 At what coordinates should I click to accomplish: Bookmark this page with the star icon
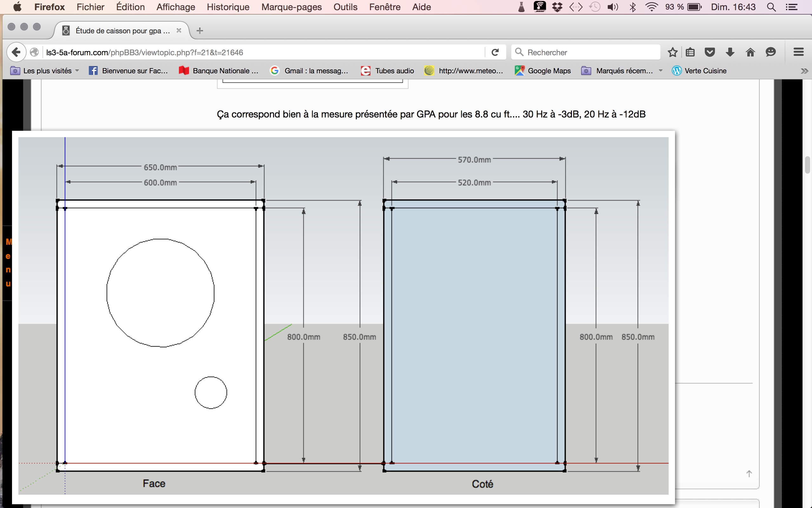tap(672, 52)
